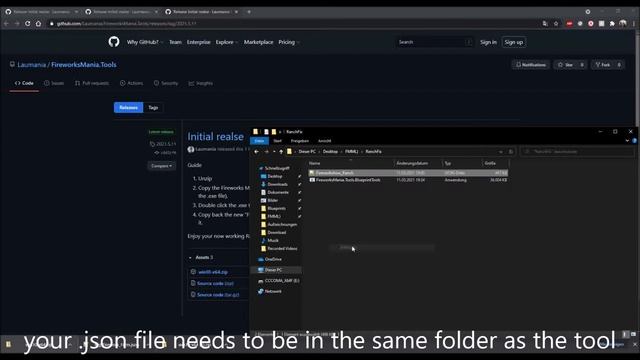Go back in browser history
This screenshot has height=360, width=640.
click(6, 24)
